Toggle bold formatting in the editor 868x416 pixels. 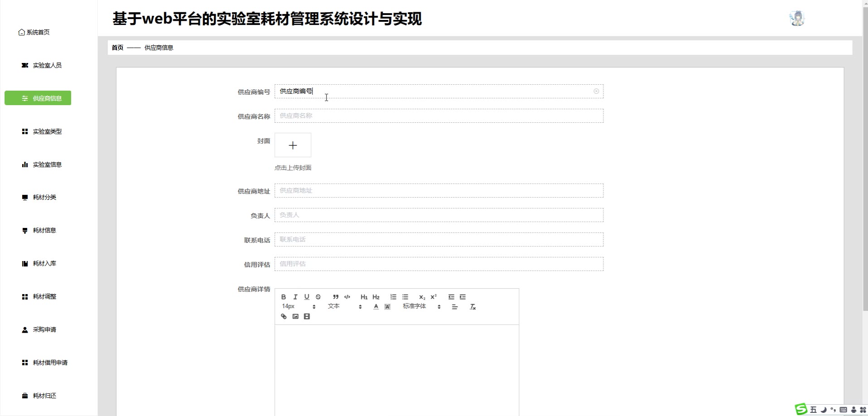pos(284,297)
